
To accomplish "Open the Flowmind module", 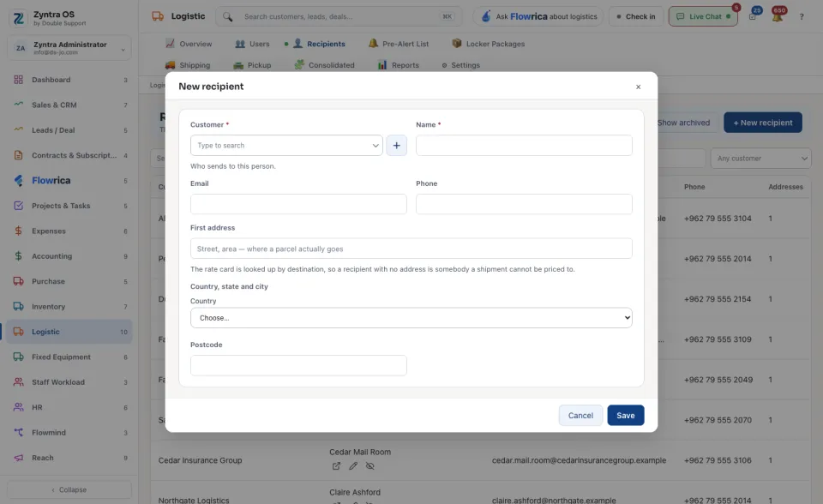I will [69, 433].
